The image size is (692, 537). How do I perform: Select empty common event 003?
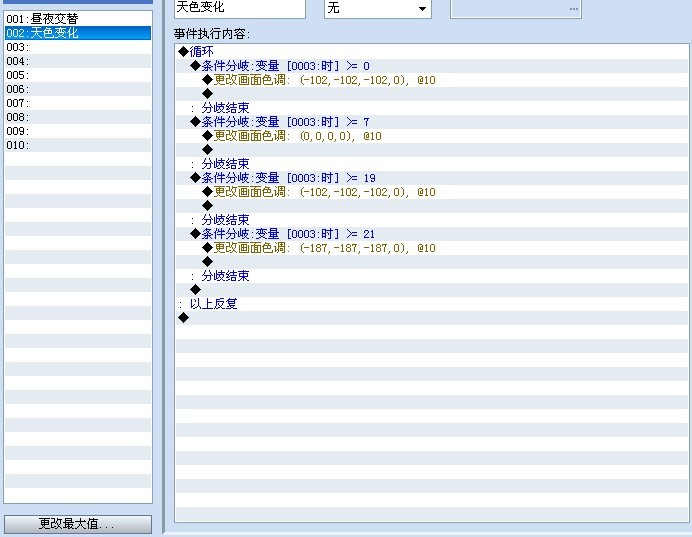tap(78, 47)
